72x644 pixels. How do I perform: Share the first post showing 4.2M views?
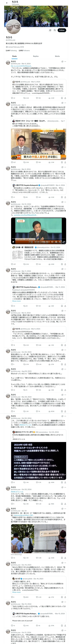coord(65,98)
